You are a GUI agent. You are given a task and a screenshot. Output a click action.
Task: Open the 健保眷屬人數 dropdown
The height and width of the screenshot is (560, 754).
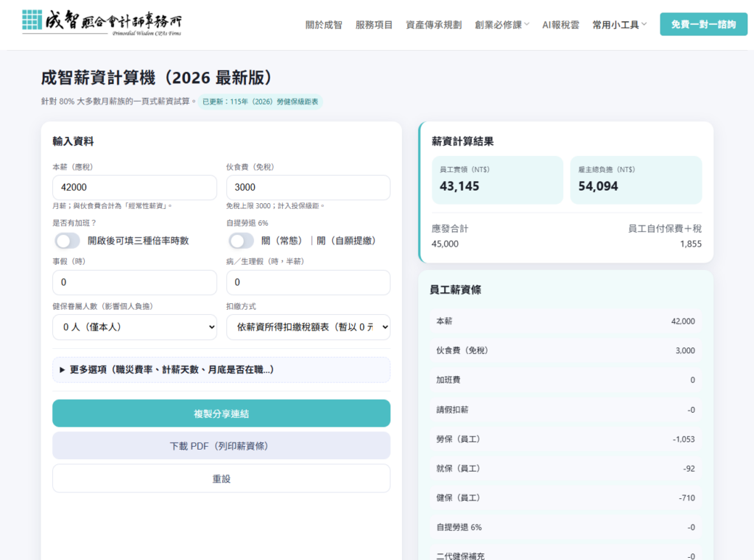(x=134, y=327)
